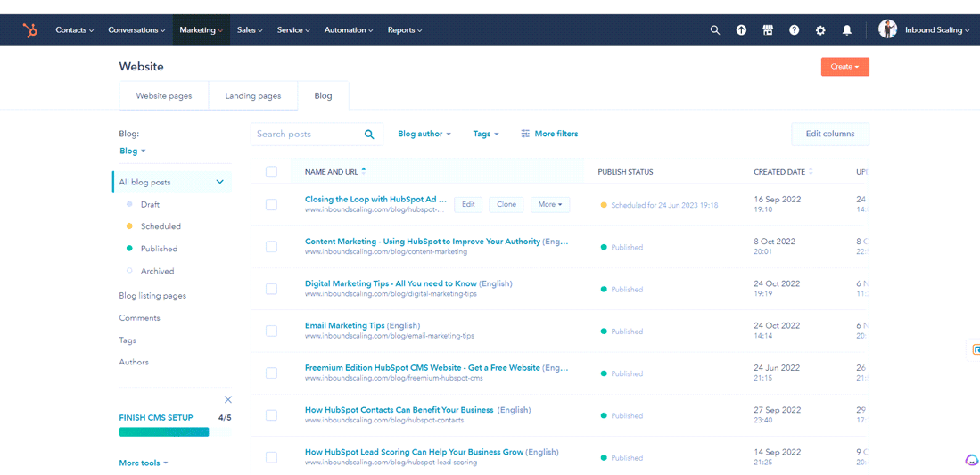Open the Blog selector dropdown in sidebar
The width and height of the screenshot is (980, 475).
[x=133, y=152]
